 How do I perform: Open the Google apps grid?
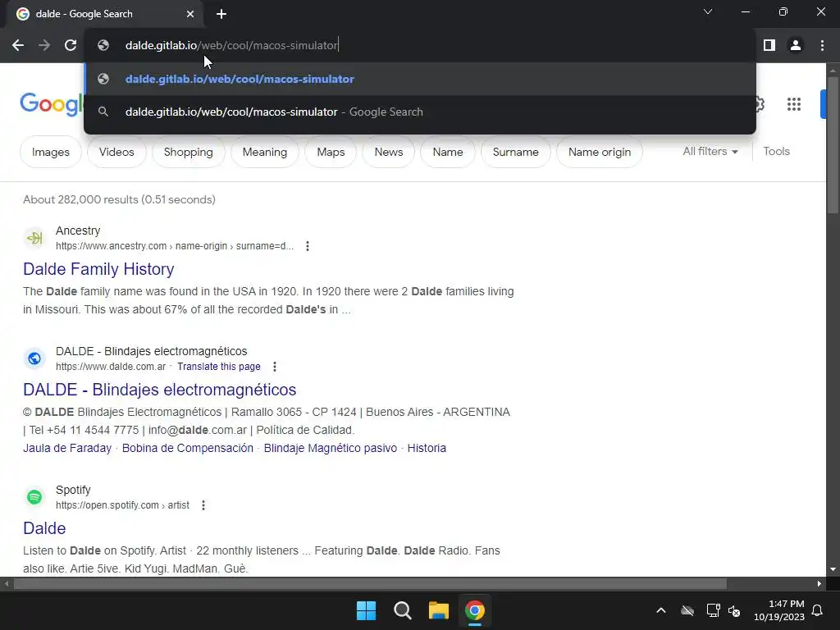(x=794, y=104)
